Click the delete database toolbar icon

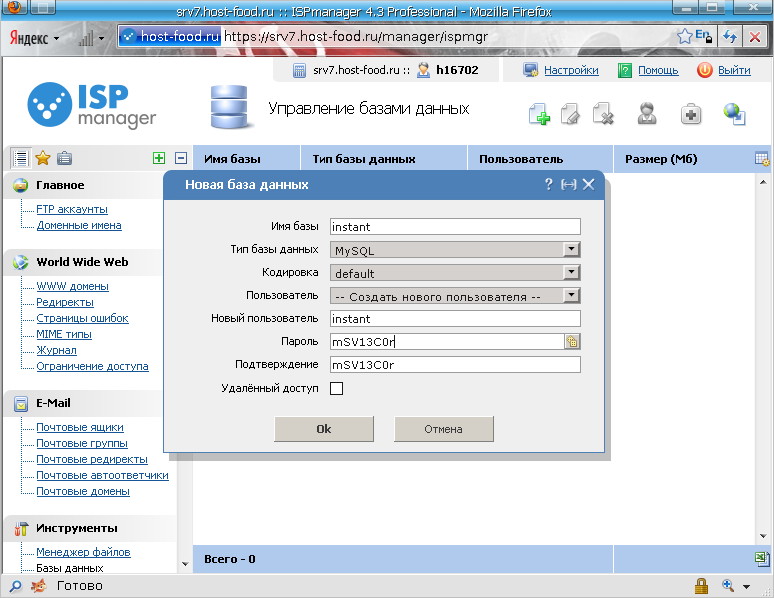tap(602, 114)
